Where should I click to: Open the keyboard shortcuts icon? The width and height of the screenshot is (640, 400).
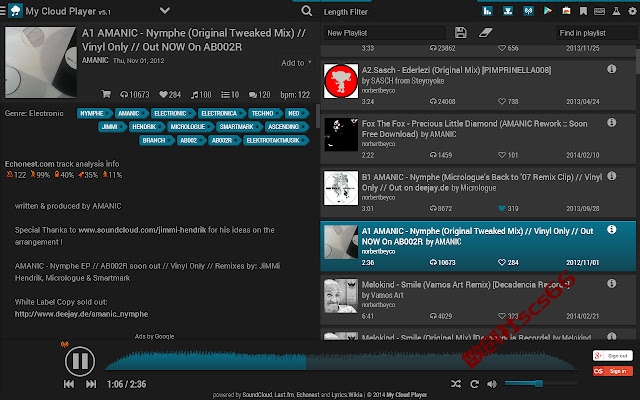point(600,11)
